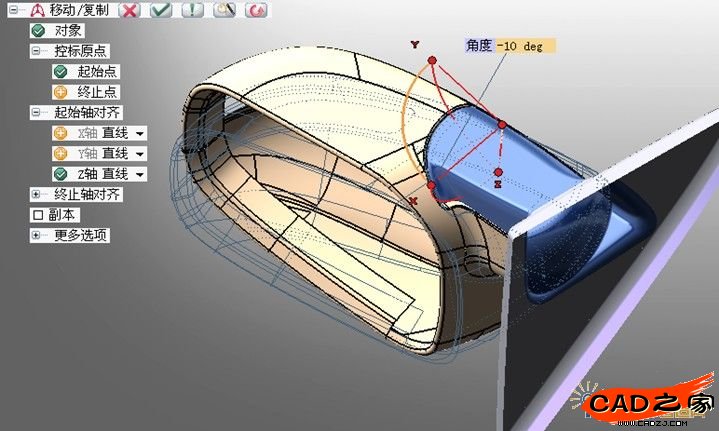Click the exclamation mark apply icon
Image resolution: width=719 pixels, height=431 pixels.
point(193,10)
